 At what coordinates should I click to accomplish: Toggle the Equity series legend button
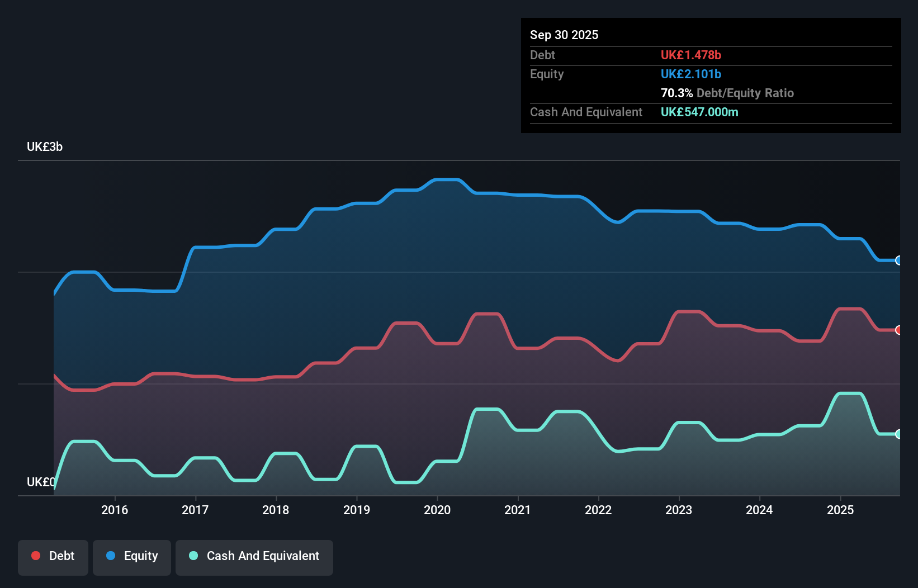point(132,557)
